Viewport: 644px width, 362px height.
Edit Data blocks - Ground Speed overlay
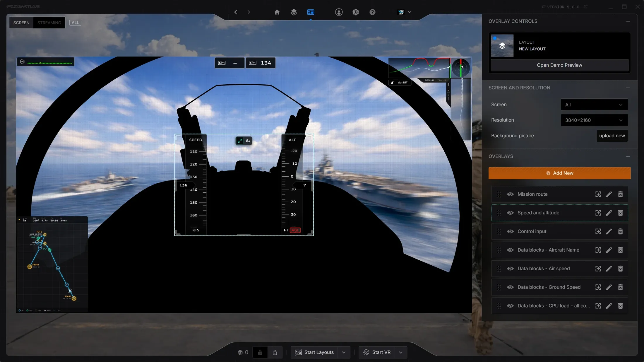609,287
